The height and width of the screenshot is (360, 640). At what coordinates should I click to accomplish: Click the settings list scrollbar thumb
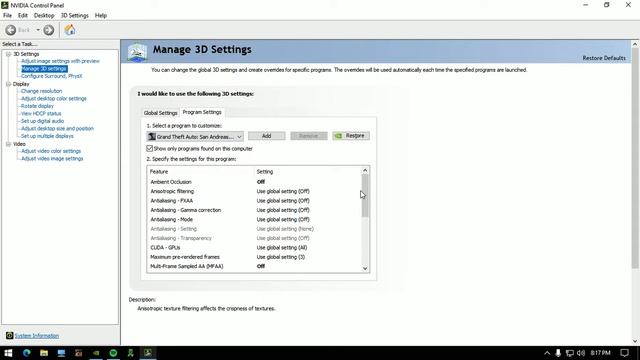[x=365, y=196]
